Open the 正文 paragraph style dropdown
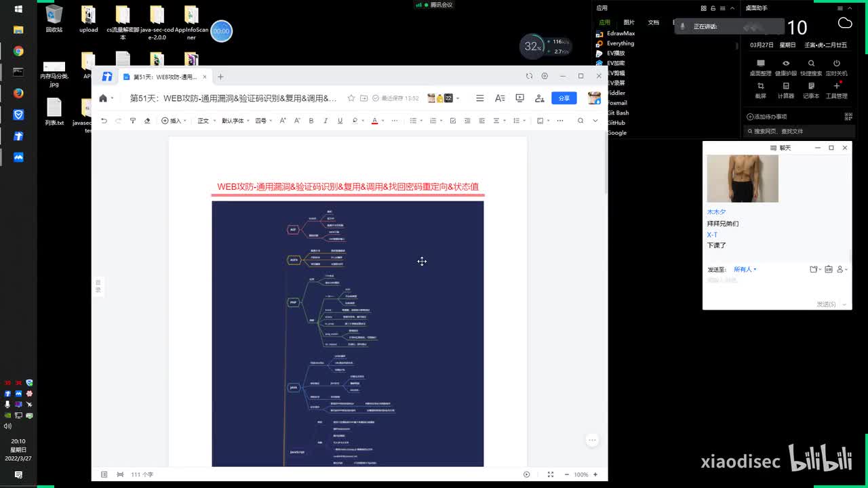The image size is (868, 488). [x=206, y=121]
